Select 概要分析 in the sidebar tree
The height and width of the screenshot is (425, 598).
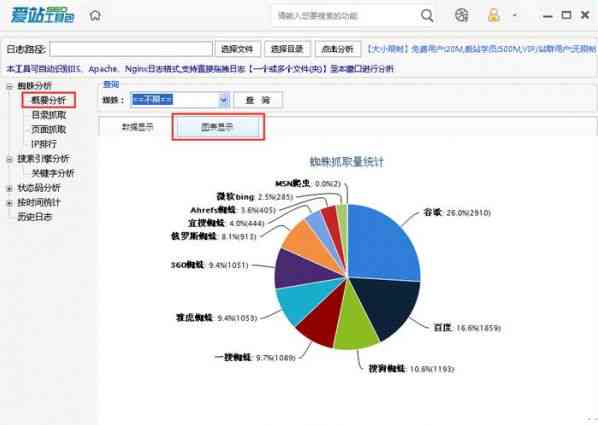[x=48, y=100]
